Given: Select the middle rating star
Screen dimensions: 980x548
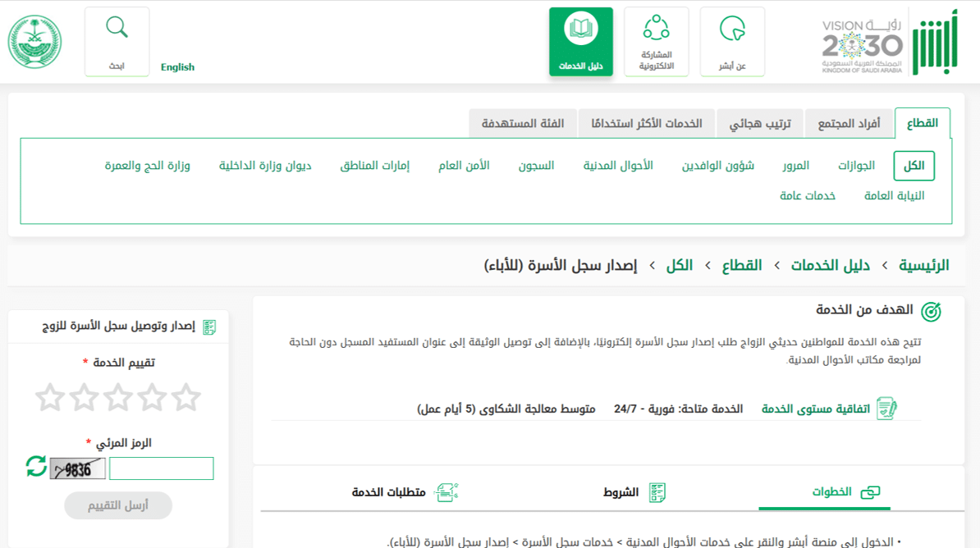Looking at the screenshot, I should tap(118, 397).
